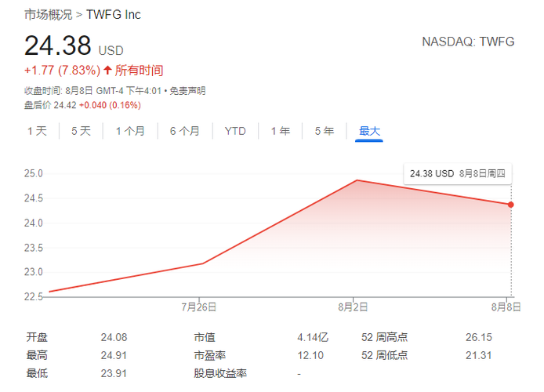This screenshot has width=544, height=392.
Task: Select the YTD range tab
Action: [x=235, y=131]
